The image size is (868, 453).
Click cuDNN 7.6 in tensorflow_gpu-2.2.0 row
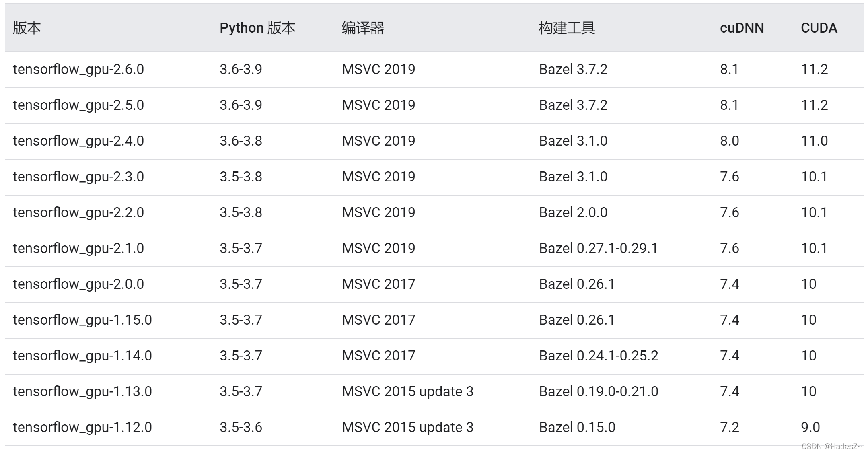[x=730, y=212]
